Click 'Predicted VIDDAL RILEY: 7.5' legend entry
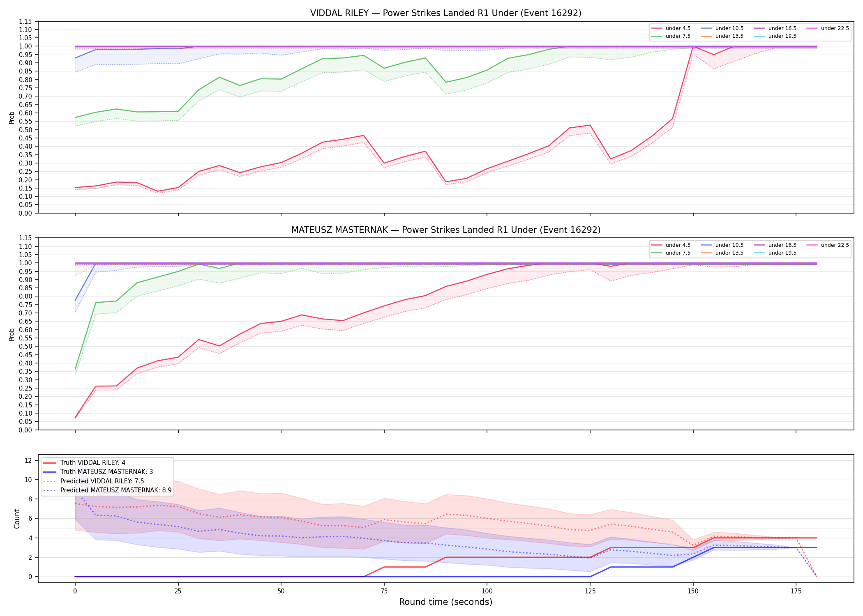The width and height of the screenshot is (863, 616). 93,481
